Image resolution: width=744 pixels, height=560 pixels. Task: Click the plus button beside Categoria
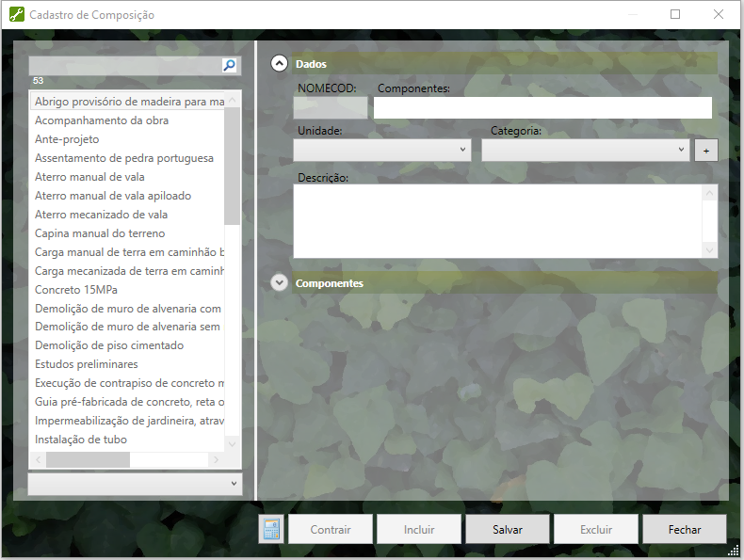705,151
